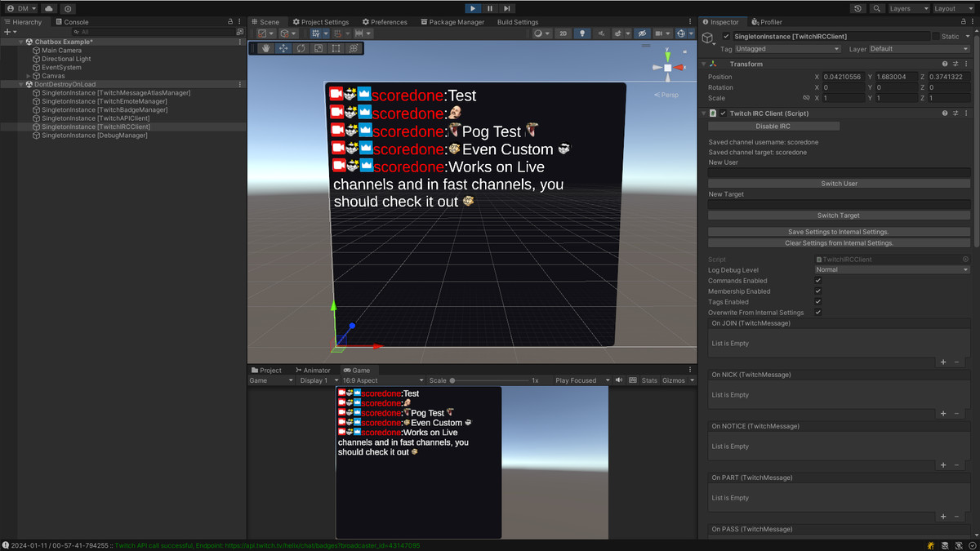
Task: Click Clear Settings from Internal Settings
Action: coord(839,243)
